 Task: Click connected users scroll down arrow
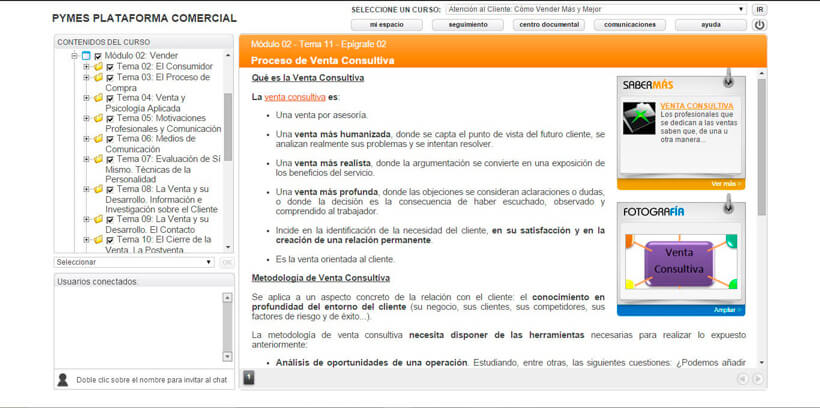pos(227,356)
